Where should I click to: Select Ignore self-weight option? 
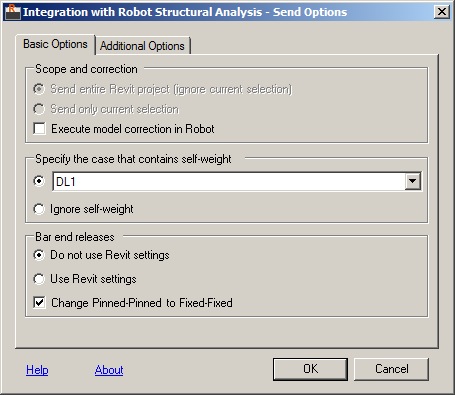39,209
